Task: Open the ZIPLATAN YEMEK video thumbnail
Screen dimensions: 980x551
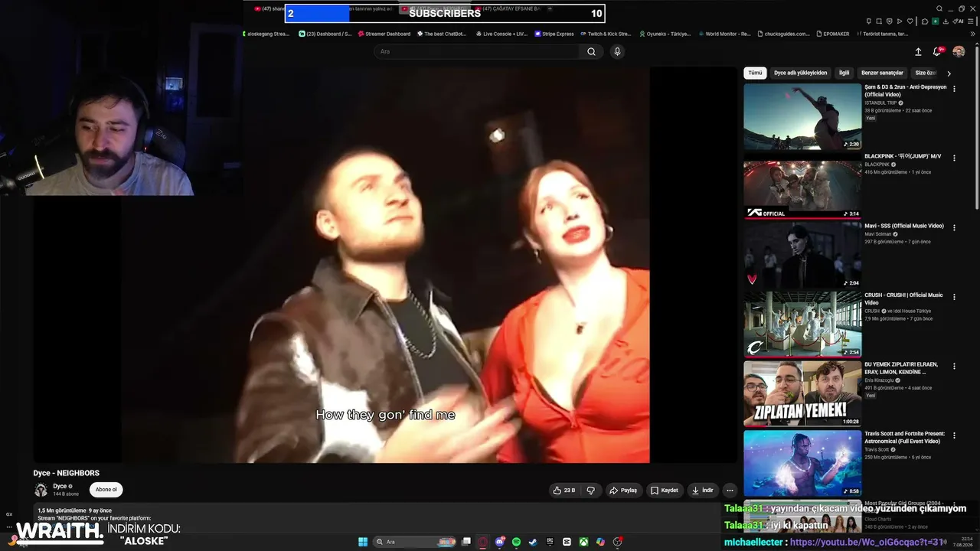Action: pyautogui.click(x=802, y=393)
